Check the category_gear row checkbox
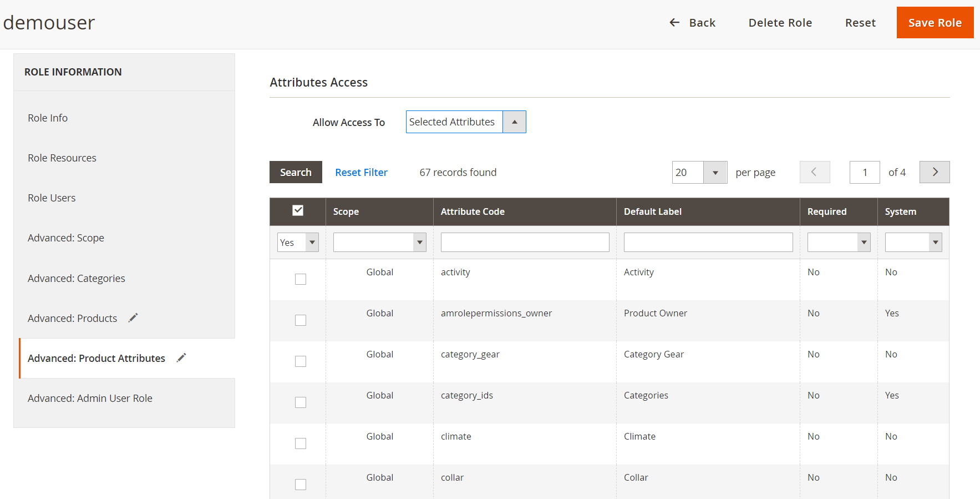The width and height of the screenshot is (980, 499). 301,361
